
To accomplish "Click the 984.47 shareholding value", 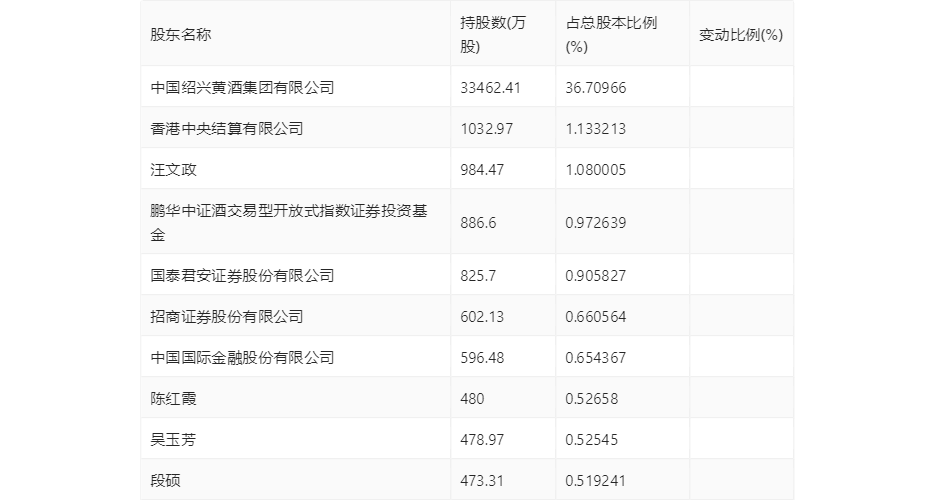I will coord(482,170).
